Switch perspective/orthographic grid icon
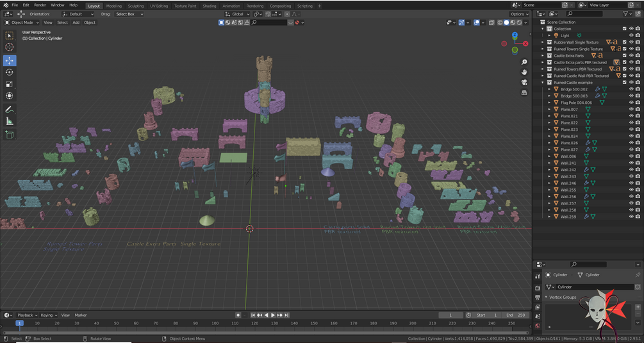644x343 pixels. click(x=524, y=93)
